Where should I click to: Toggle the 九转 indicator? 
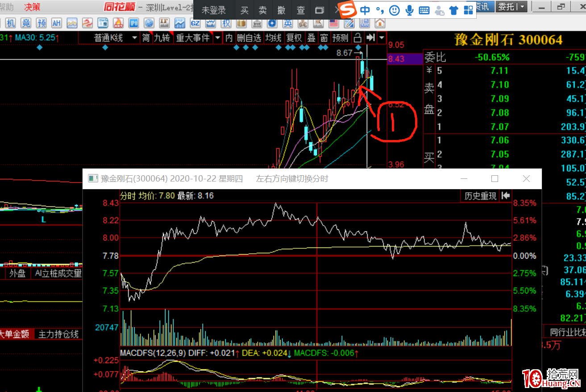pyautogui.click(x=162, y=38)
